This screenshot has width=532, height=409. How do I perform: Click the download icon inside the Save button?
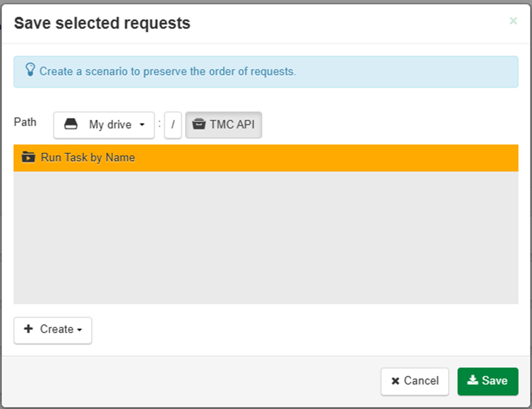pyautogui.click(x=473, y=381)
